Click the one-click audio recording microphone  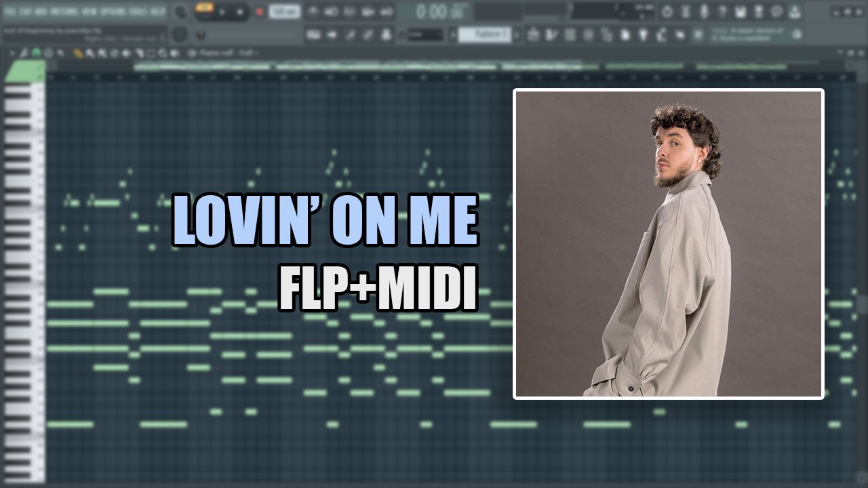[704, 12]
